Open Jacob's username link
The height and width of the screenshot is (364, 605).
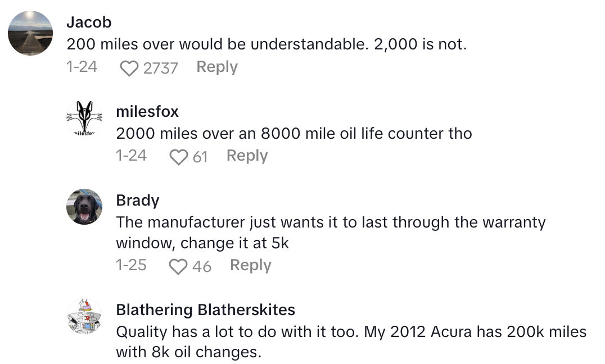coord(89,22)
